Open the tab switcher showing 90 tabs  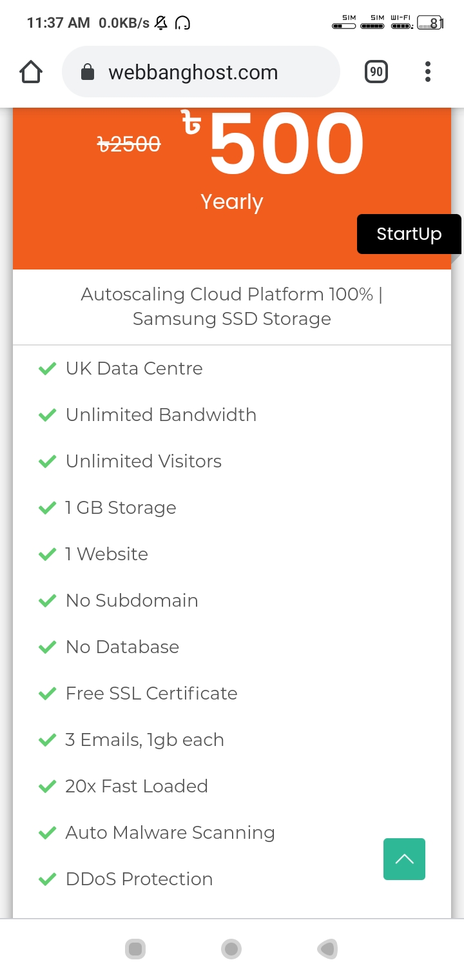[x=376, y=72]
